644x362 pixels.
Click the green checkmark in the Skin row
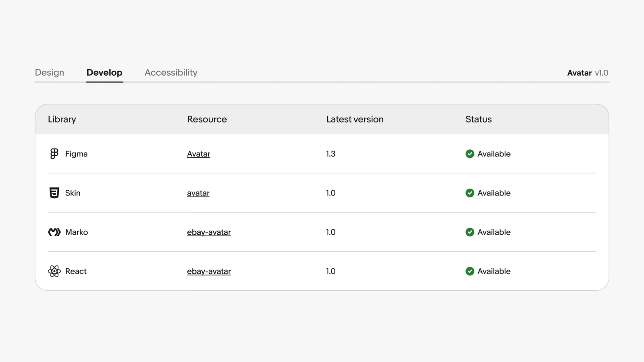(x=470, y=193)
